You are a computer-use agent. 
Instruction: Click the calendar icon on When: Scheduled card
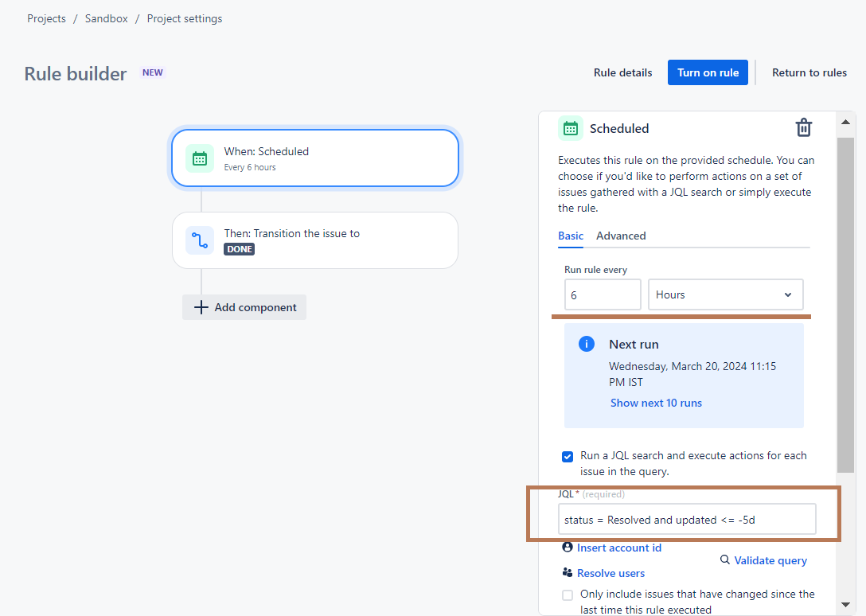coord(200,158)
